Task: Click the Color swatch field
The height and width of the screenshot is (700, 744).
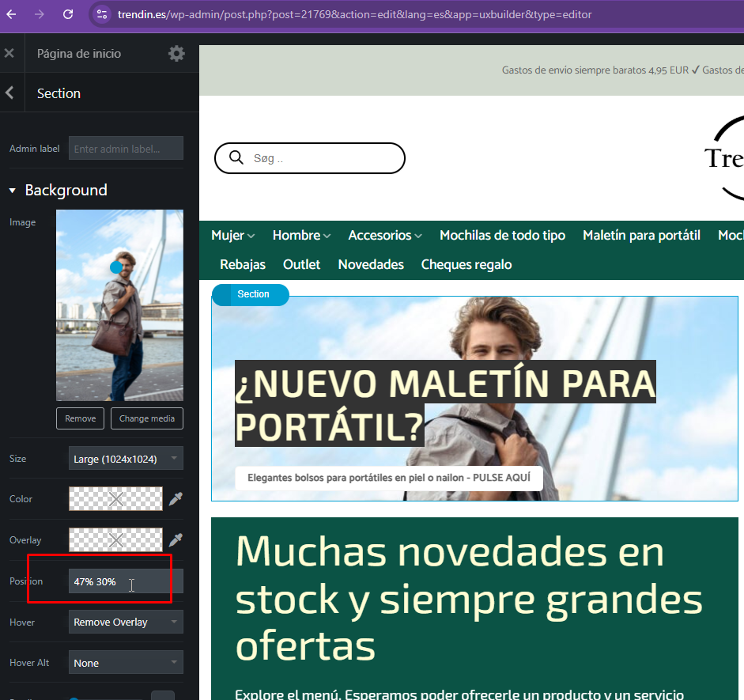Action: click(115, 499)
